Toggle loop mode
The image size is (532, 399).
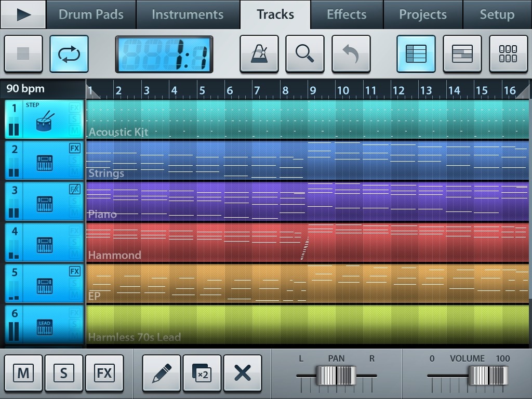pos(69,54)
